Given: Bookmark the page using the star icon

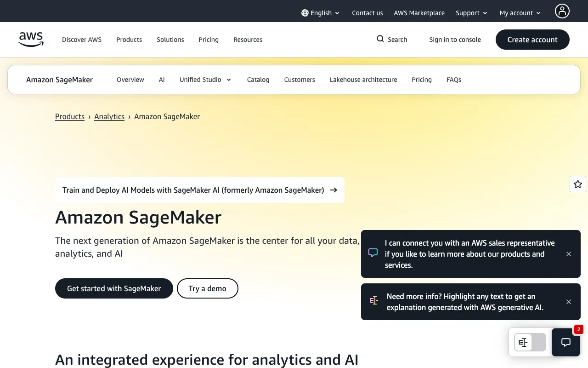Looking at the screenshot, I should [577, 184].
